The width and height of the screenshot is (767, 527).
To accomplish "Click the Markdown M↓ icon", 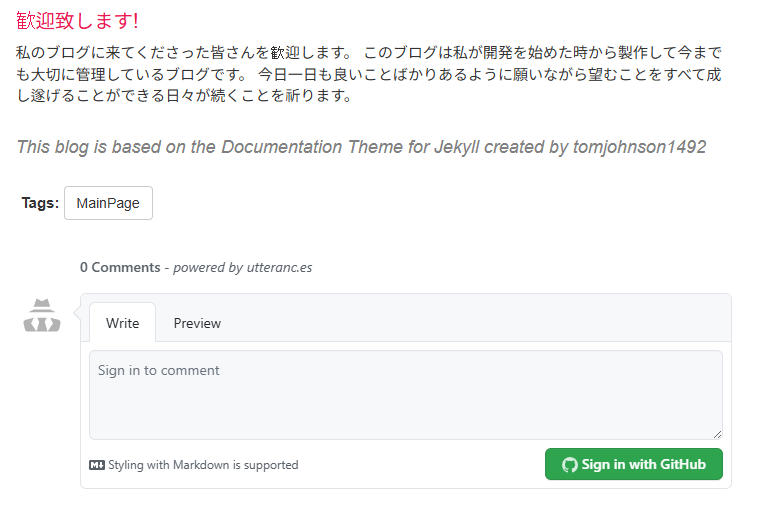I will (97, 465).
